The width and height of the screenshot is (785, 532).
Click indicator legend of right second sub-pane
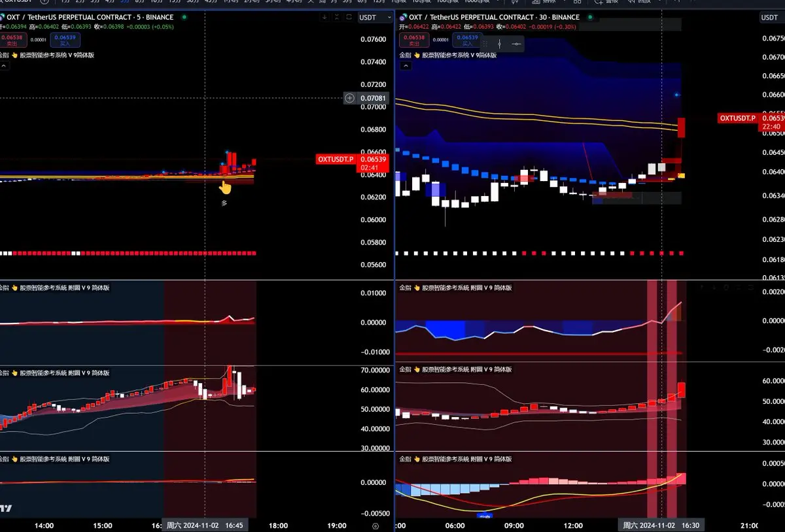click(x=455, y=369)
